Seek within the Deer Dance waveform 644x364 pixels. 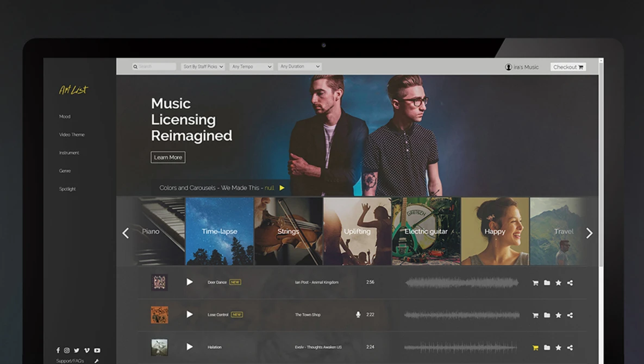tap(462, 283)
